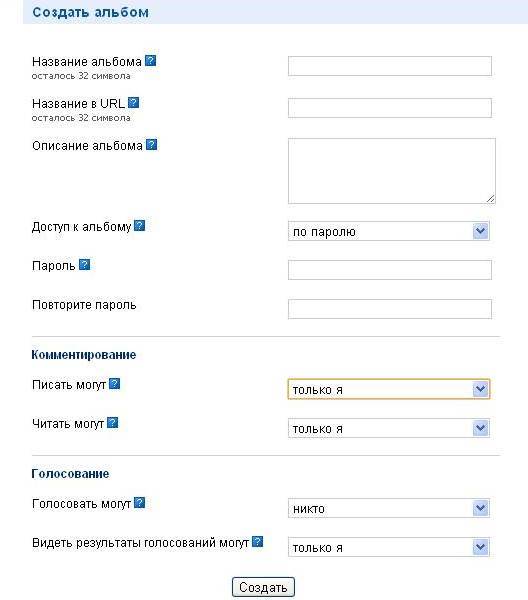
Task: Expand Видеть результаты голосований могут dropdown
Action: (389, 547)
